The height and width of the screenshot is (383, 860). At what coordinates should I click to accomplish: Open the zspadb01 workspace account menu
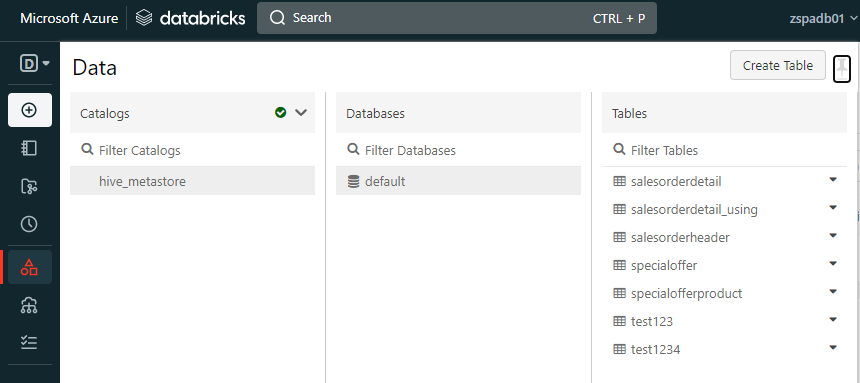(823, 18)
